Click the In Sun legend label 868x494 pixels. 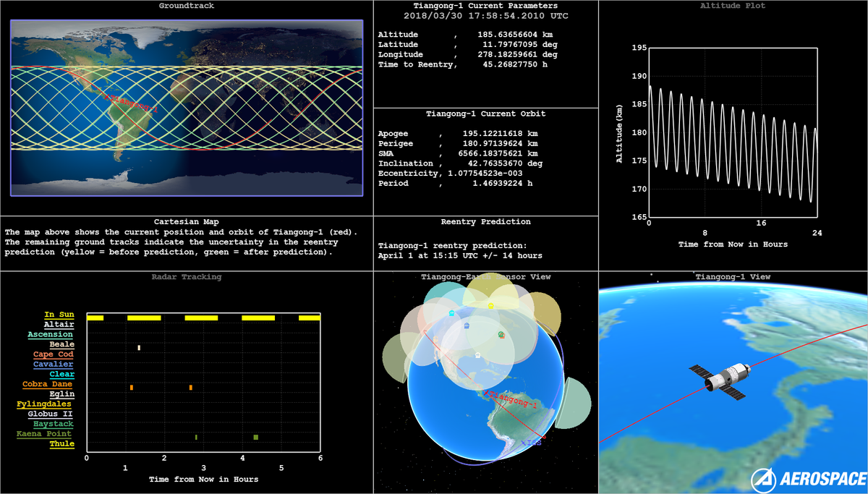59,315
